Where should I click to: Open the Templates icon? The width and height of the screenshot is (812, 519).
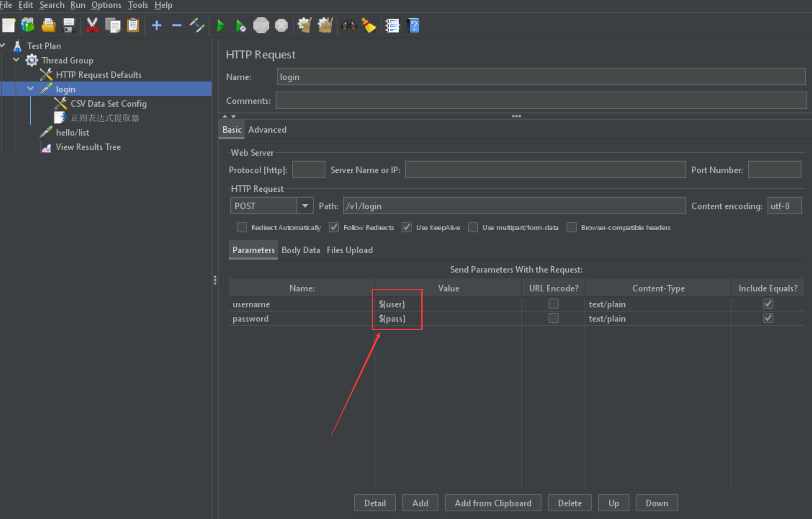(28, 25)
